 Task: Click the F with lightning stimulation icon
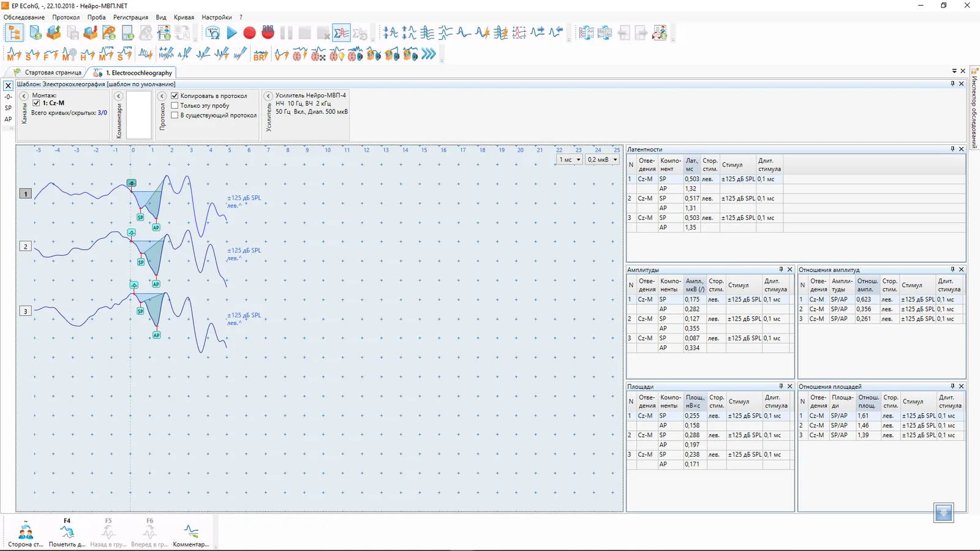[x=51, y=54]
